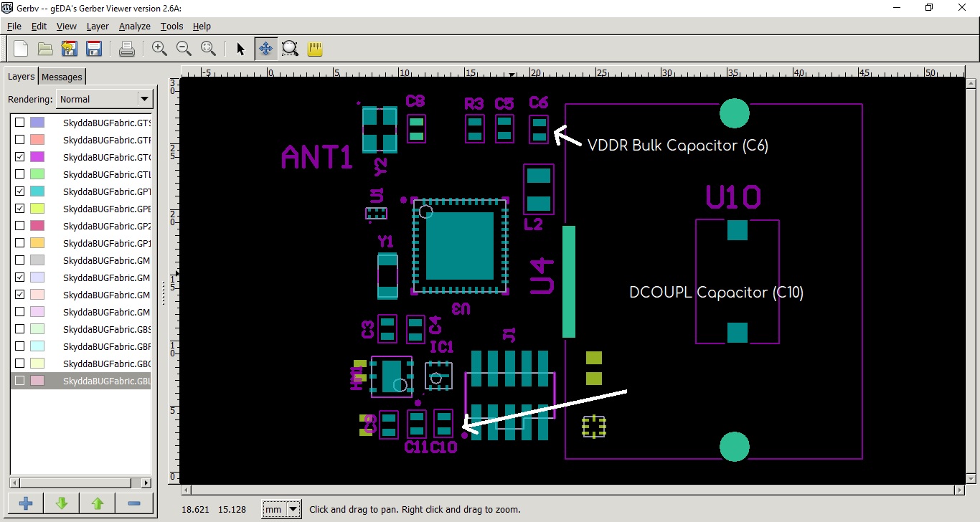Screen dimensions: 980x522
Task: Open a Gerber file with the folder icon
Action: click(44, 48)
